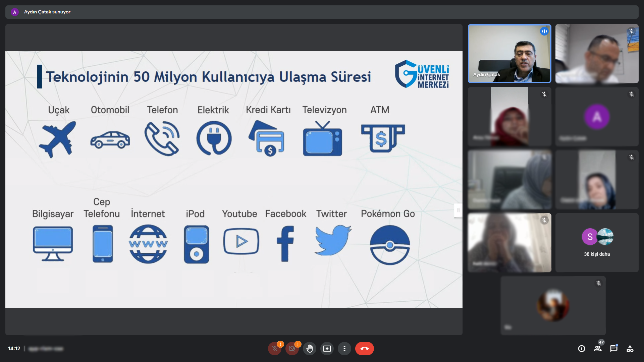This screenshot has width=644, height=362.
Task: Click the slide's collapse handle at right edge
Action: pyautogui.click(x=458, y=210)
